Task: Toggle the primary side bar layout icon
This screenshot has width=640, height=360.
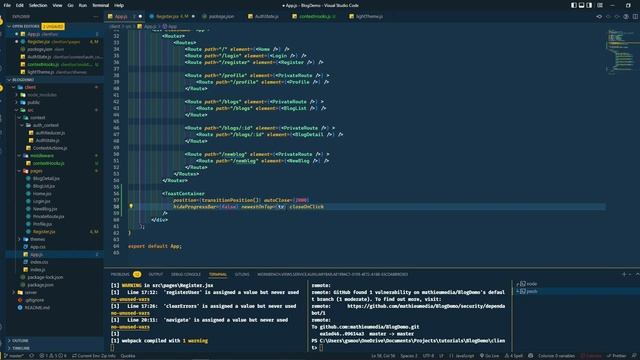Action: pos(574,5)
